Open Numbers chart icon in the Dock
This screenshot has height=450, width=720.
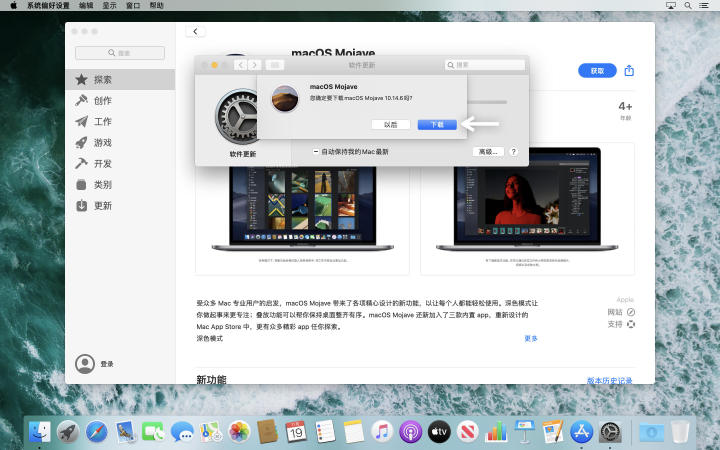[496, 432]
